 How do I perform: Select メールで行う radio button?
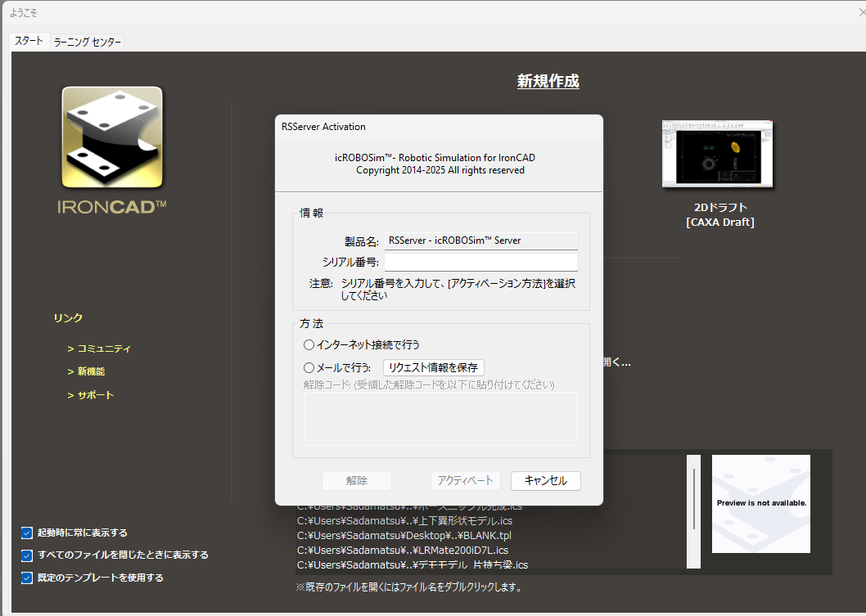pos(309,367)
